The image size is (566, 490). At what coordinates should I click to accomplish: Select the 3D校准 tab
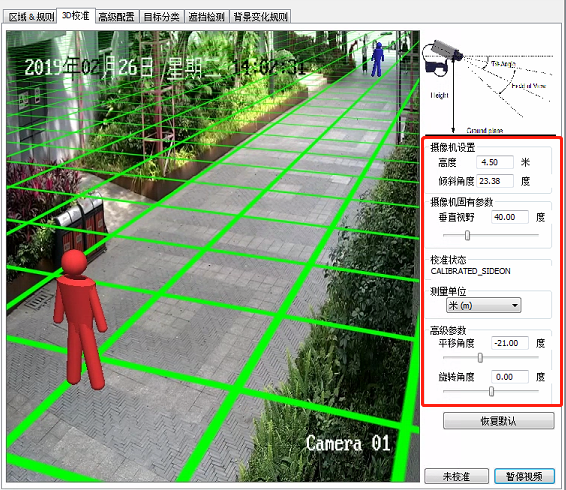[76, 16]
